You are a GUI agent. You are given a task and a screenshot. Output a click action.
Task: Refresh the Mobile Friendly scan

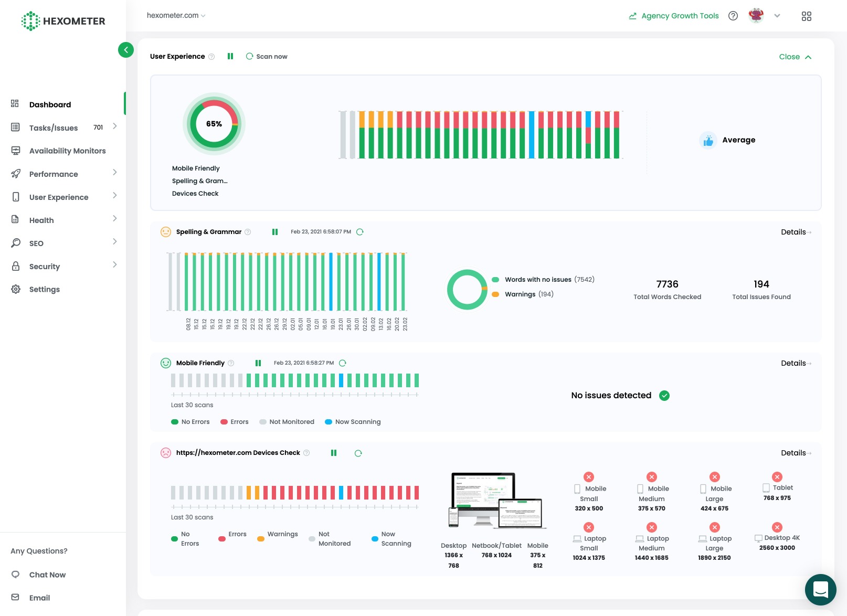tap(343, 363)
